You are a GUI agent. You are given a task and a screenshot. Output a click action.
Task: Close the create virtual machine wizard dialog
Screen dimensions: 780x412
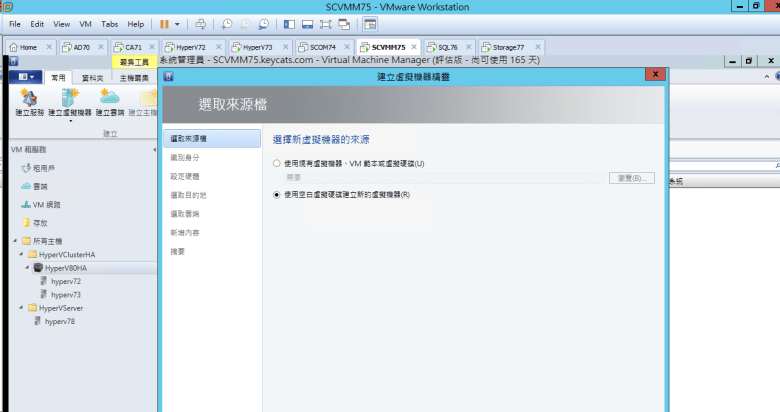point(655,75)
